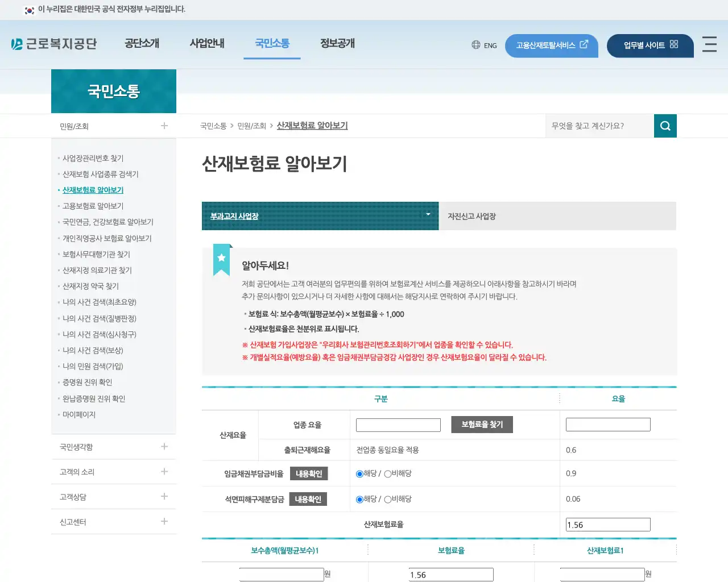Click the globe icon next to ENG

[475, 45]
